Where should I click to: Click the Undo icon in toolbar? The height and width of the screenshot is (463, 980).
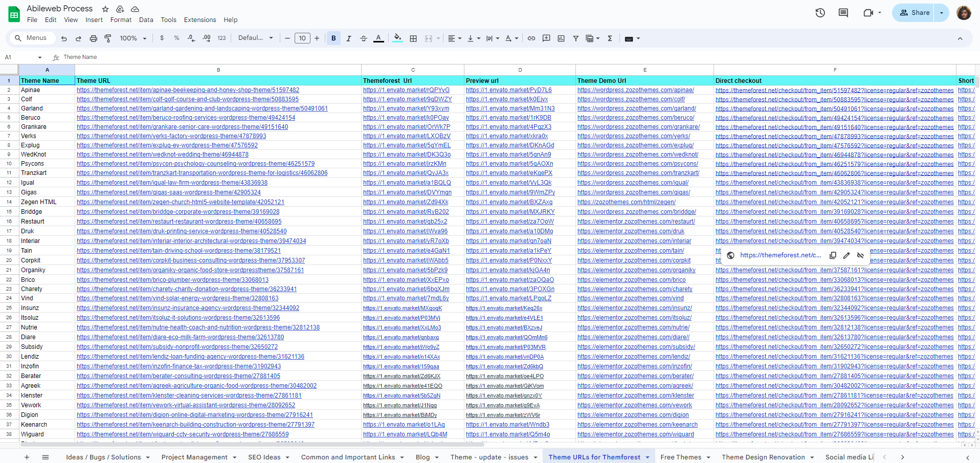[64, 38]
